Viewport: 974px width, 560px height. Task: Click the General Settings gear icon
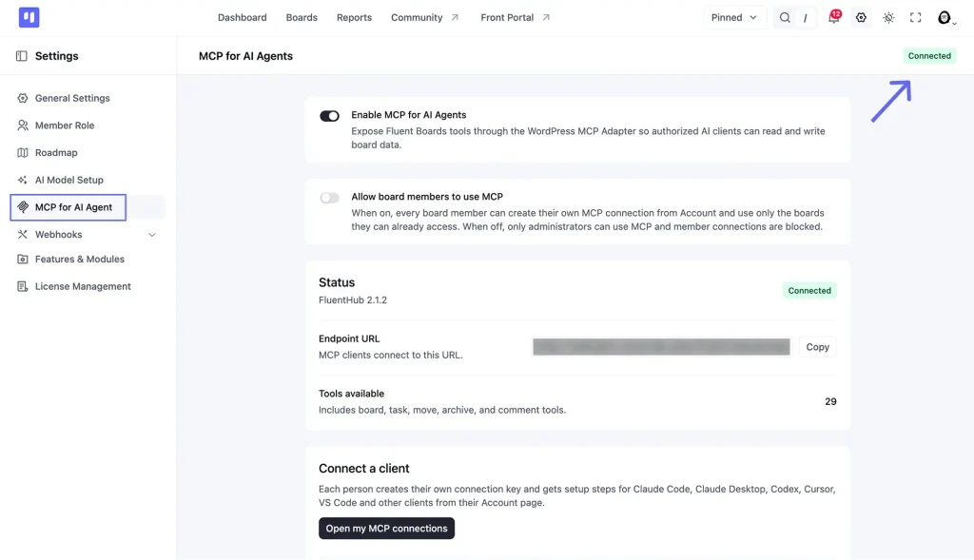[x=23, y=98]
